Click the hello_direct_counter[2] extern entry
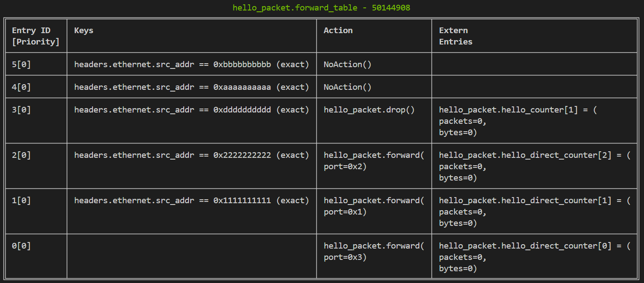644x283 pixels. click(x=535, y=167)
